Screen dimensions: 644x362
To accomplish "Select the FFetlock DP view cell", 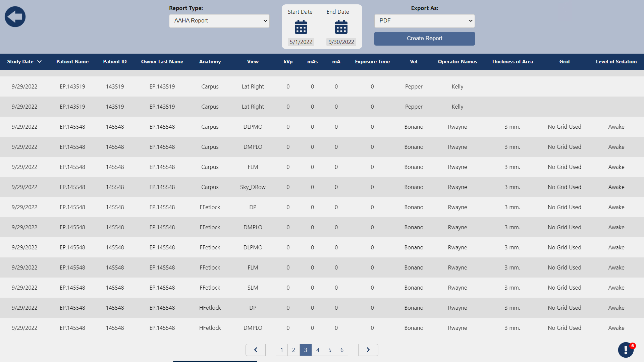I will 253,207.
